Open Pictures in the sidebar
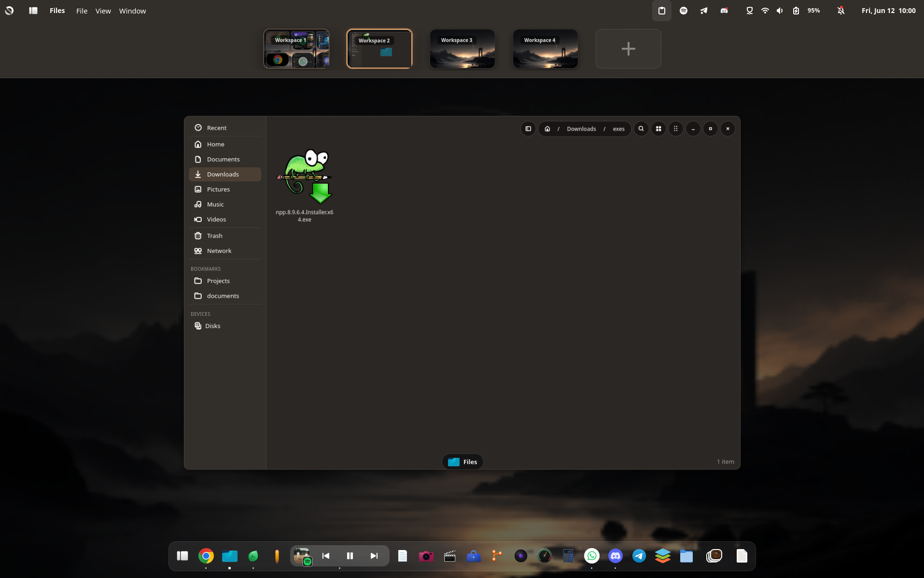Screen dimensions: 924x578 click(x=225, y=189)
